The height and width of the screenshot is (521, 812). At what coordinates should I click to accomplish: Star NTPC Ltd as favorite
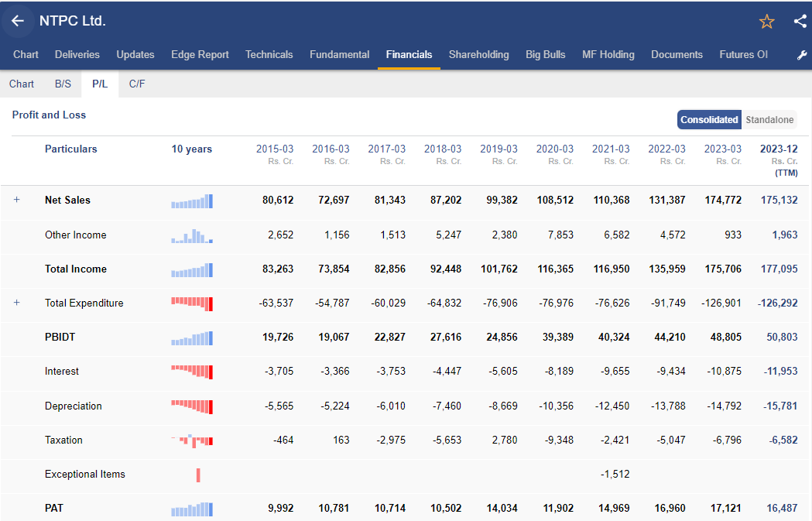(766, 21)
